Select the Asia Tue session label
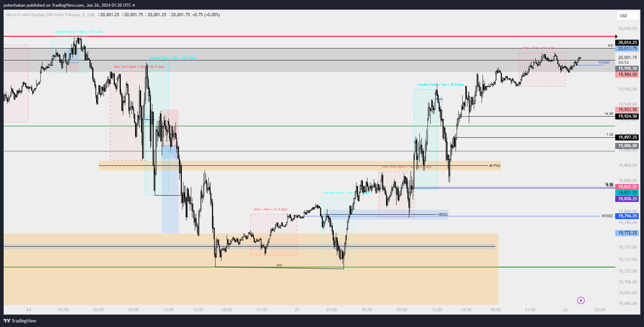 tap(539, 48)
